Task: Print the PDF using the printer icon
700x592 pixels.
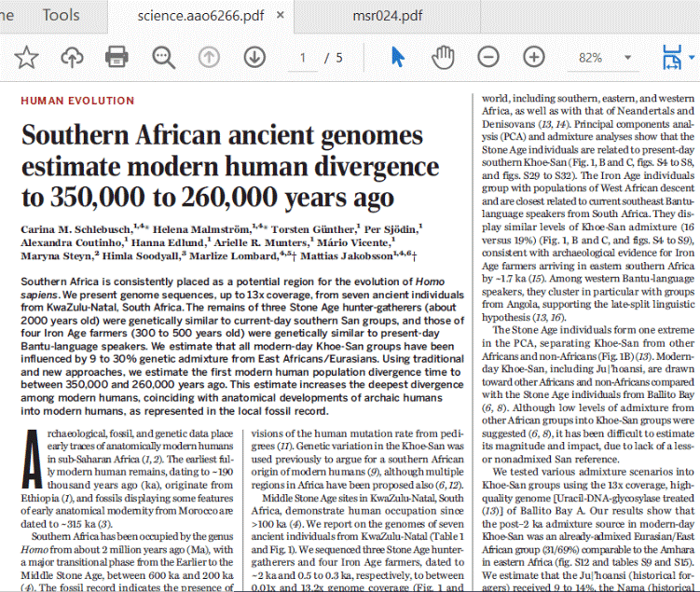Action: (117, 57)
